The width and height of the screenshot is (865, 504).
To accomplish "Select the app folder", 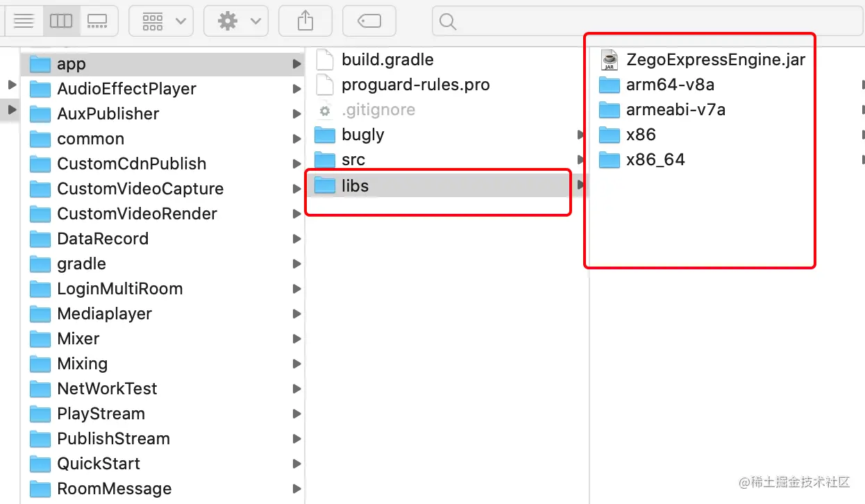I will [163, 64].
